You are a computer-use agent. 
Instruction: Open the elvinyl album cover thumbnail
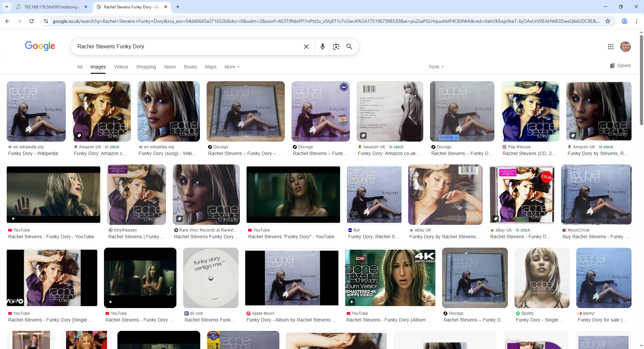[604, 278]
